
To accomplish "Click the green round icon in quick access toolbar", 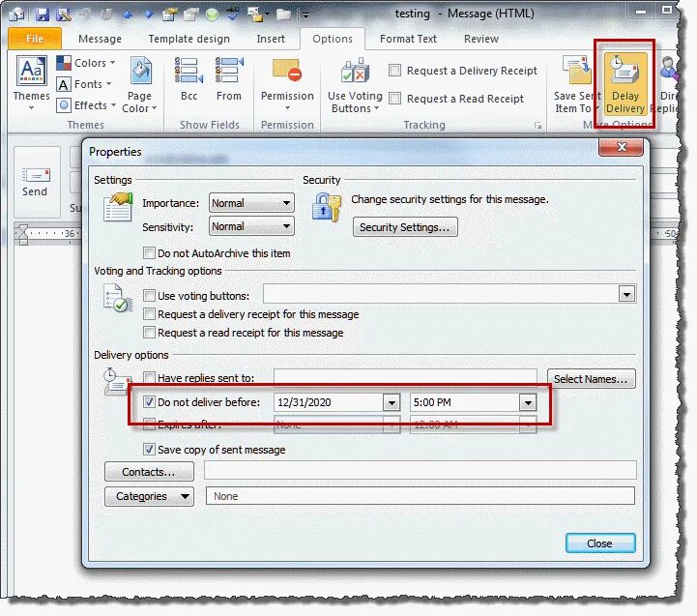I will pos(213,15).
